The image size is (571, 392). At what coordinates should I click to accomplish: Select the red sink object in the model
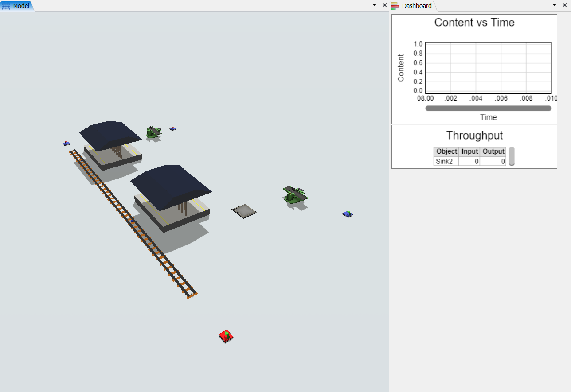[x=226, y=336]
